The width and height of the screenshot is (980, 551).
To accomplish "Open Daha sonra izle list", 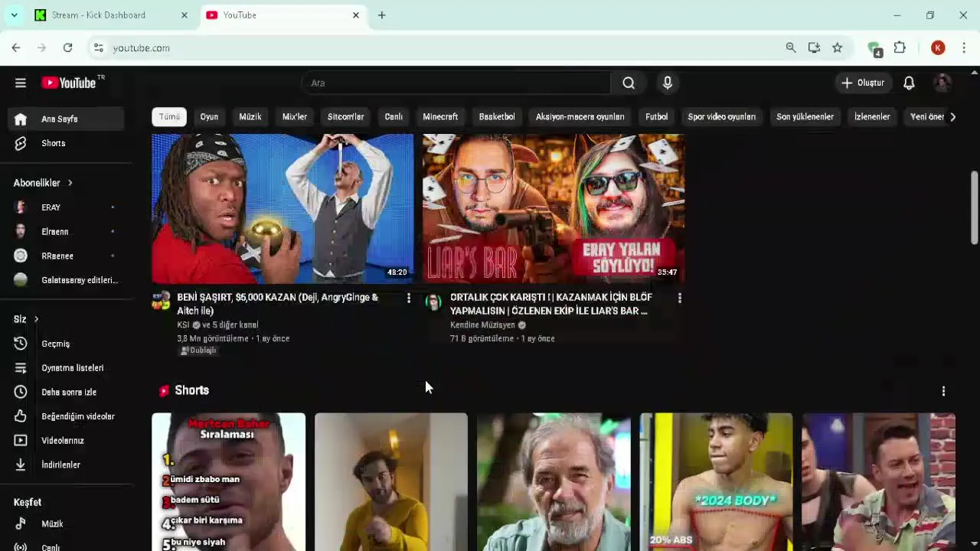I will click(x=66, y=392).
